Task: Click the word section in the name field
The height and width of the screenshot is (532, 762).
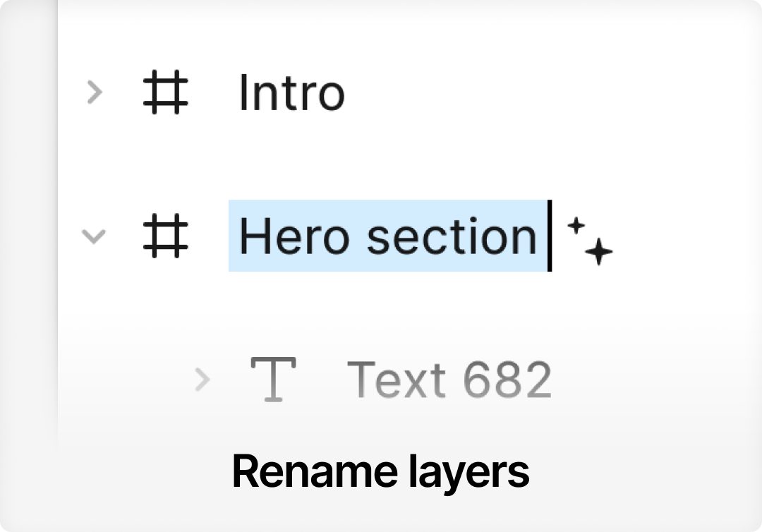Action: coord(452,236)
